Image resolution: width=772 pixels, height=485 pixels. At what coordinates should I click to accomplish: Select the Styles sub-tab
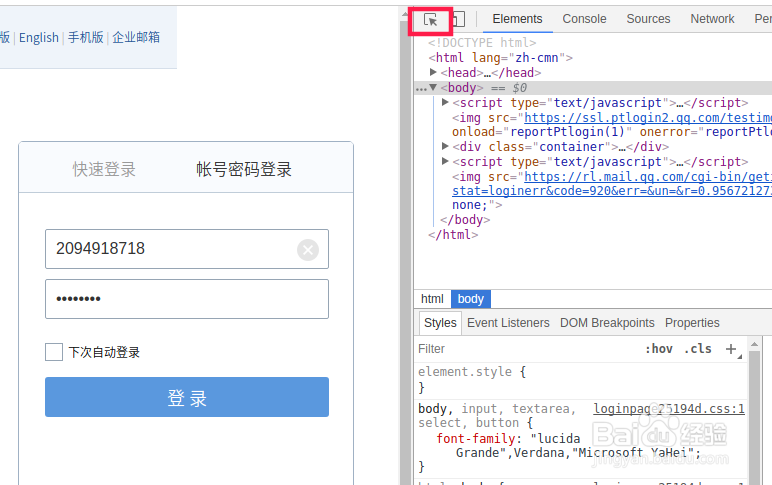coord(440,323)
